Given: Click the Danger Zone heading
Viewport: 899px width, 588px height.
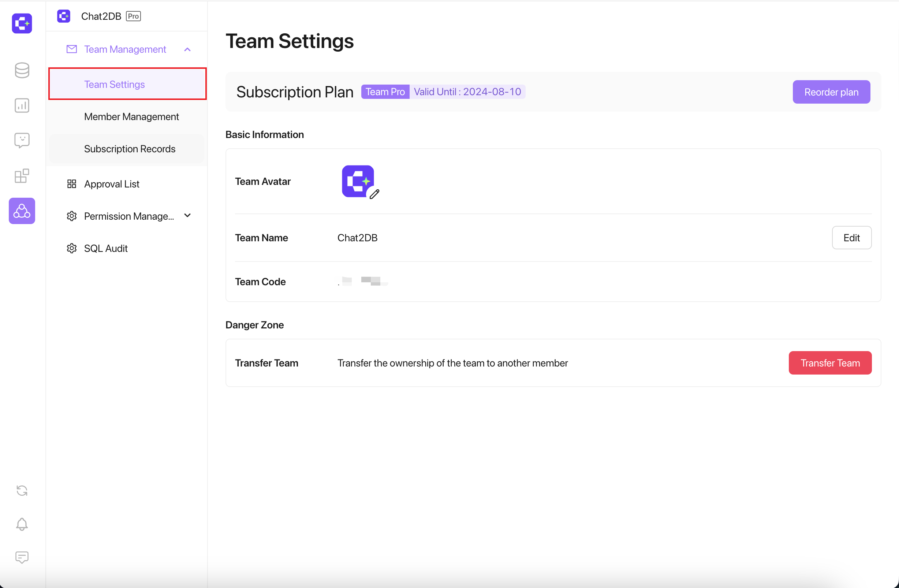Looking at the screenshot, I should click(255, 325).
